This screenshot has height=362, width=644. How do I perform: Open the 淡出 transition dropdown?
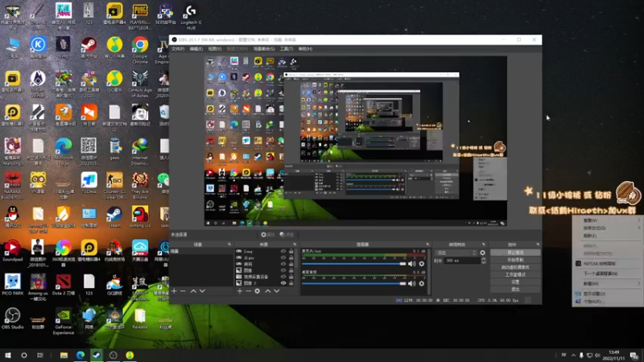[456, 253]
